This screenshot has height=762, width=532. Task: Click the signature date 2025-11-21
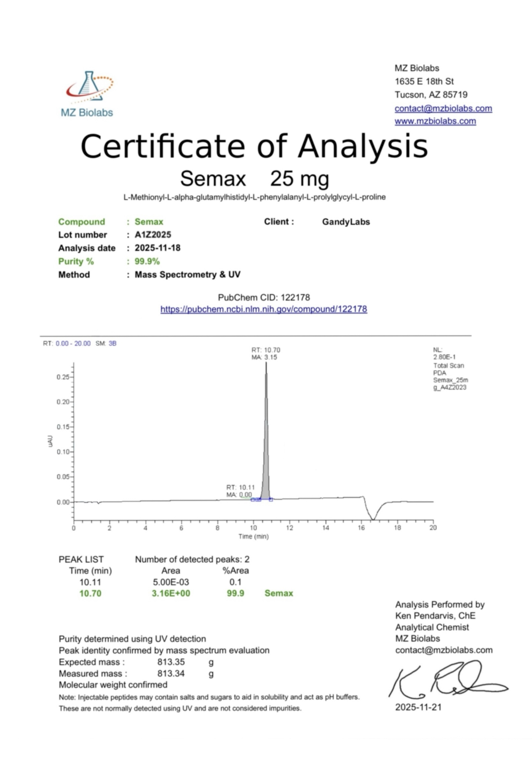[418, 707]
